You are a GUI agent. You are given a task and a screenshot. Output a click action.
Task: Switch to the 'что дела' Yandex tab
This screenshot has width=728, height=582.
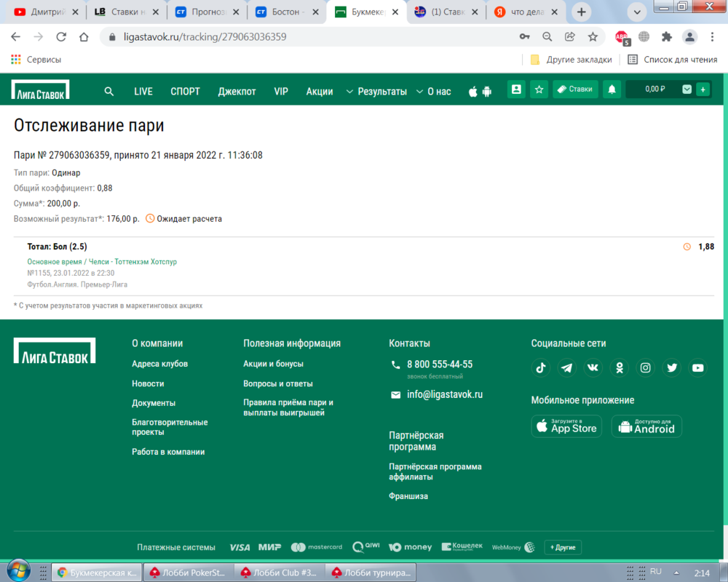tap(526, 12)
